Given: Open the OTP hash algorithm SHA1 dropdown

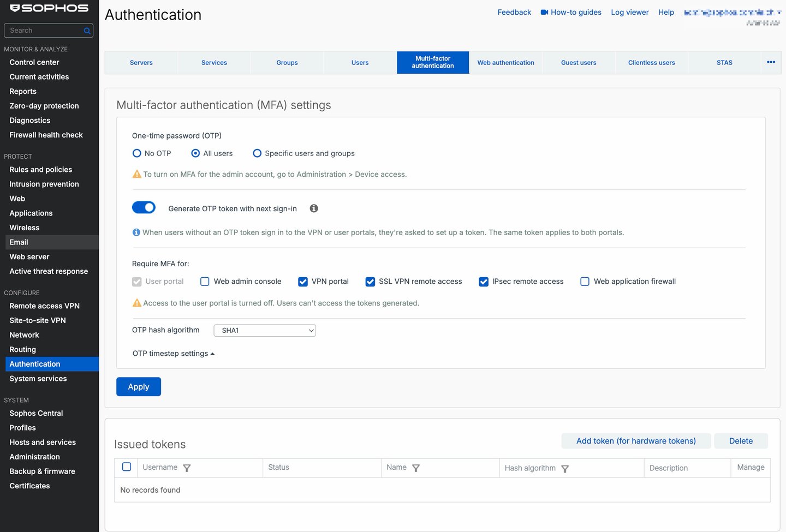Looking at the screenshot, I should pos(265,331).
